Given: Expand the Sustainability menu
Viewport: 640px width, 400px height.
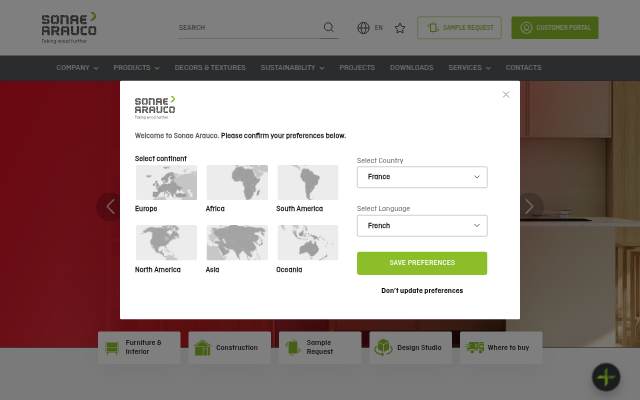Looking at the screenshot, I should point(293,68).
